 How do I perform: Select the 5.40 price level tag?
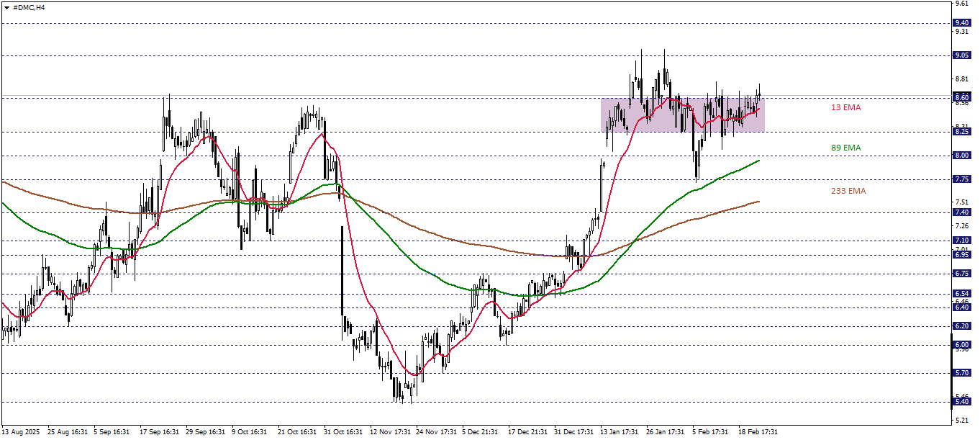click(x=961, y=402)
